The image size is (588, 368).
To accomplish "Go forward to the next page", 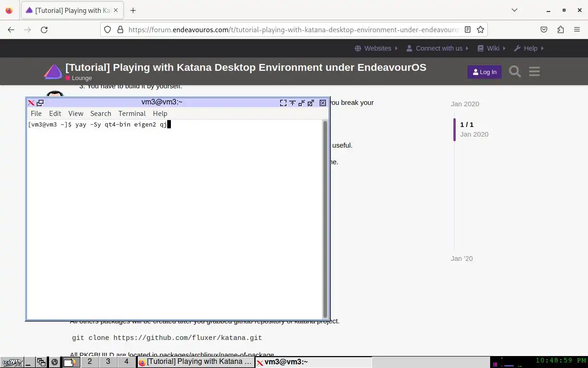I will 28,29.
